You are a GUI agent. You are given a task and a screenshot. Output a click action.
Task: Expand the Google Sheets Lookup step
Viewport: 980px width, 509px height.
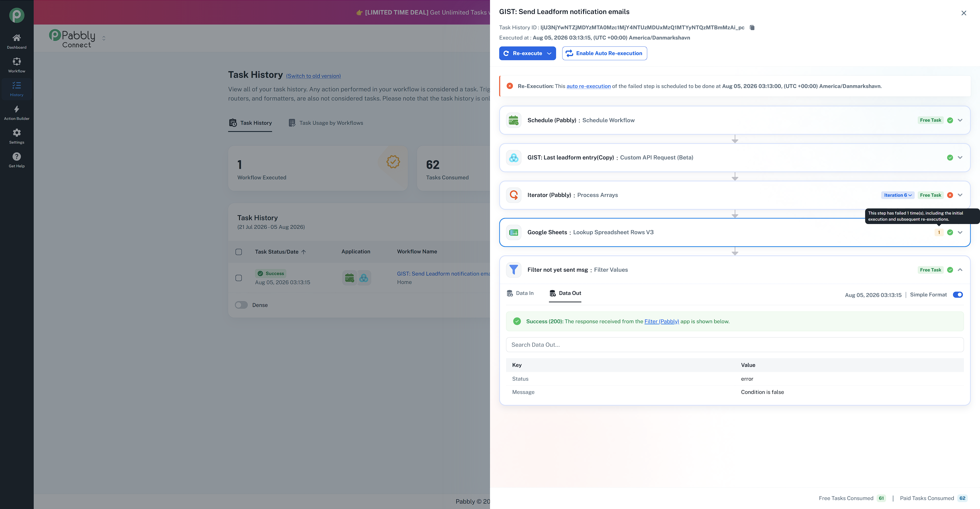[960, 232]
